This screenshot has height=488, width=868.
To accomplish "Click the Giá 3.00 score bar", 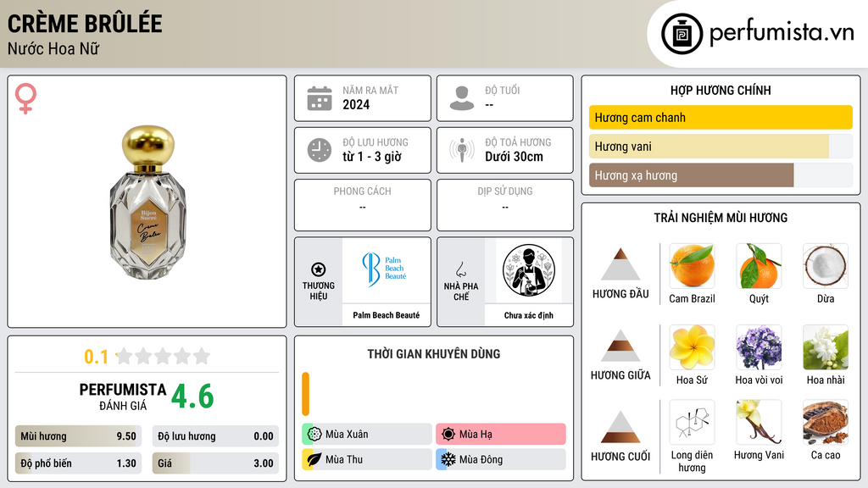I will (215, 463).
